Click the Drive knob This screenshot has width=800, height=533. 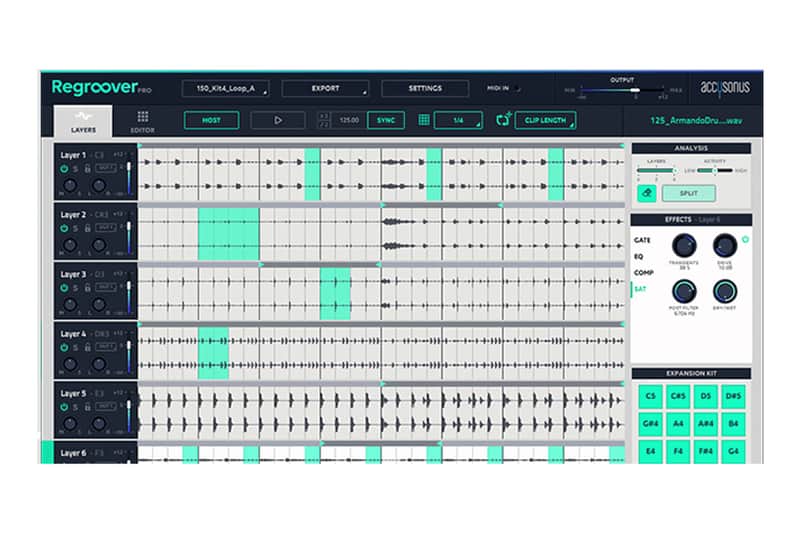724,246
